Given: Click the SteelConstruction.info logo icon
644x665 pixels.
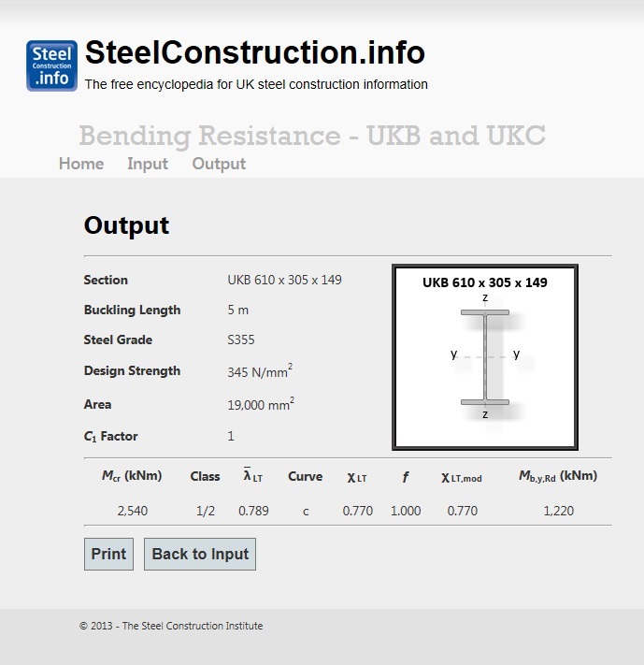Looking at the screenshot, I should (x=52, y=65).
